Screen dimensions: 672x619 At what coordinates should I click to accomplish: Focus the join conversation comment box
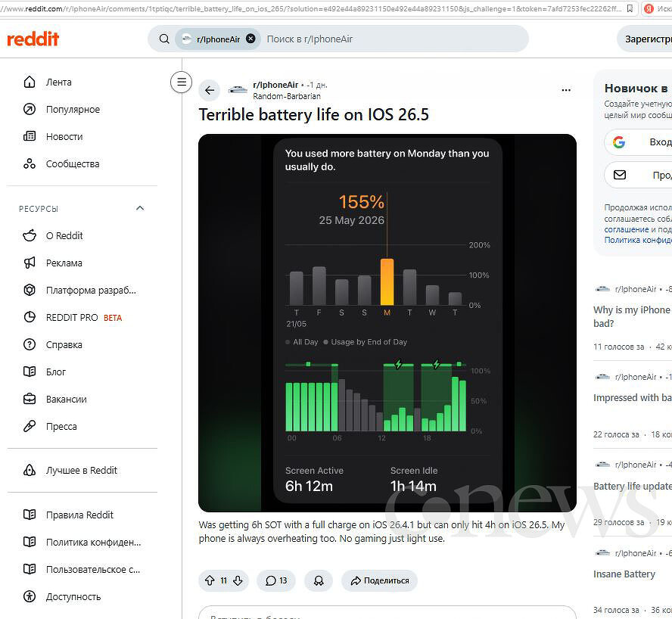(387, 614)
